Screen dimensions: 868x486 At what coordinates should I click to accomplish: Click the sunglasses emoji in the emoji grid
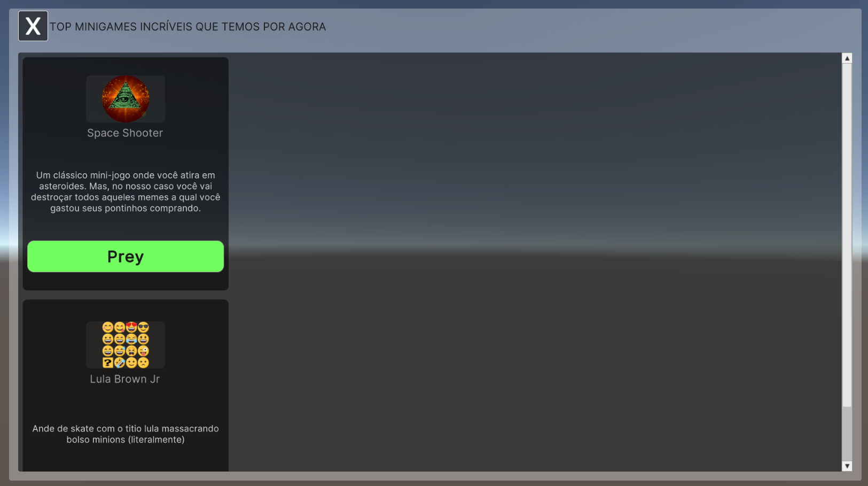(x=143, y=327)
